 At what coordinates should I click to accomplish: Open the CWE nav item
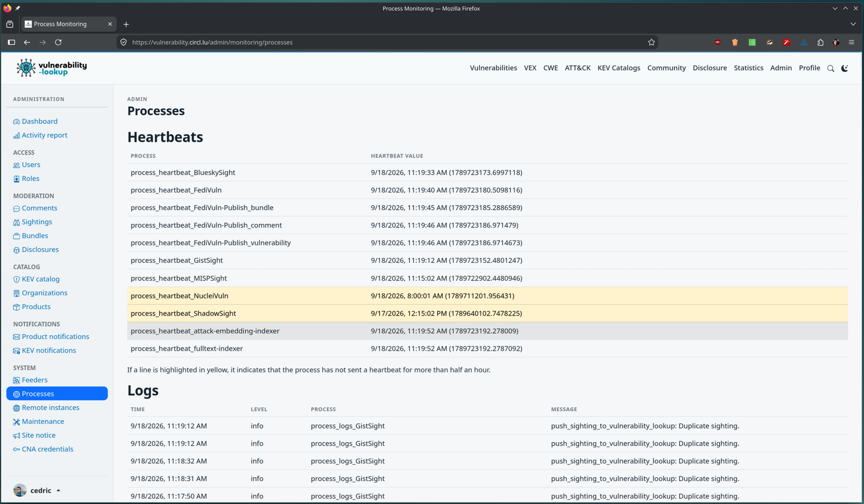[x=550, y=68]
